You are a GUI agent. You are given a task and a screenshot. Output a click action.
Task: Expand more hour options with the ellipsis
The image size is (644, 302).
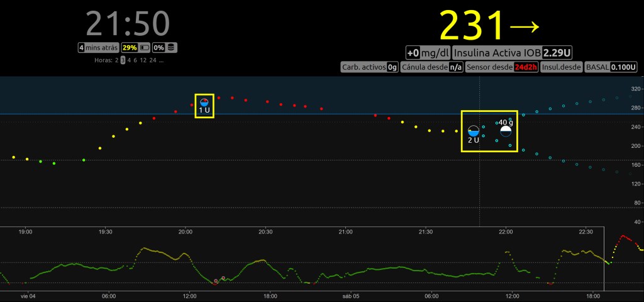(x=162, y=60)
